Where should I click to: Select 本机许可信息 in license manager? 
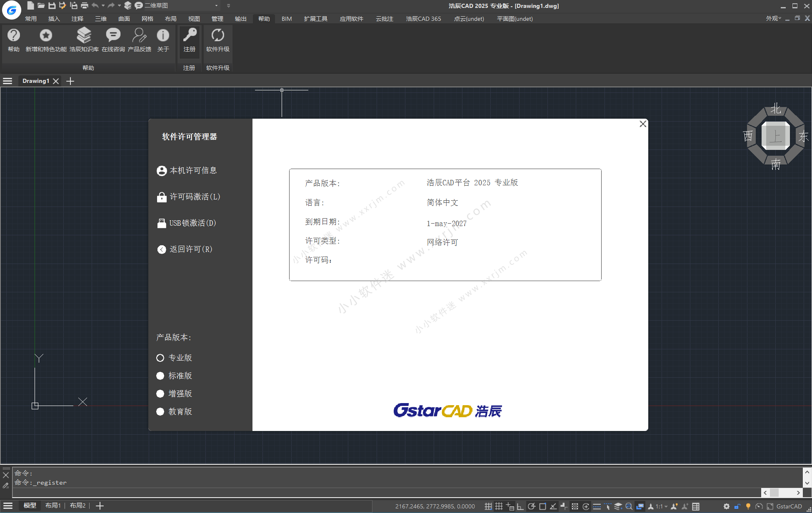187,171
